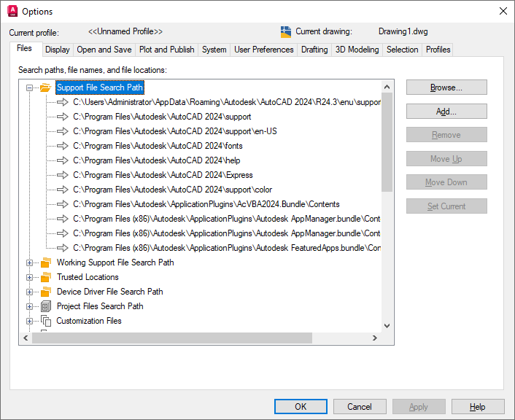This screenshot has height=420, width=515.
Task: Switch to the Open and Save tab
Action: pos(104,50)
